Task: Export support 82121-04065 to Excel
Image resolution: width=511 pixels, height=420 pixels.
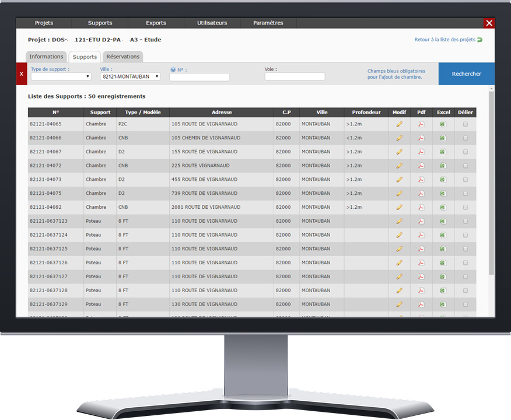Action: click(x=443, y=124)
